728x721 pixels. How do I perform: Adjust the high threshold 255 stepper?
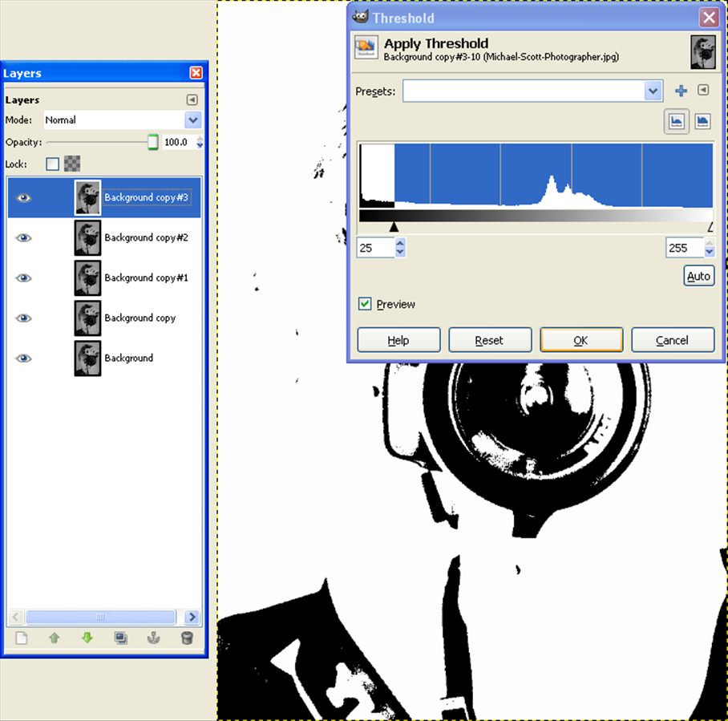click(x=709, y=248)
